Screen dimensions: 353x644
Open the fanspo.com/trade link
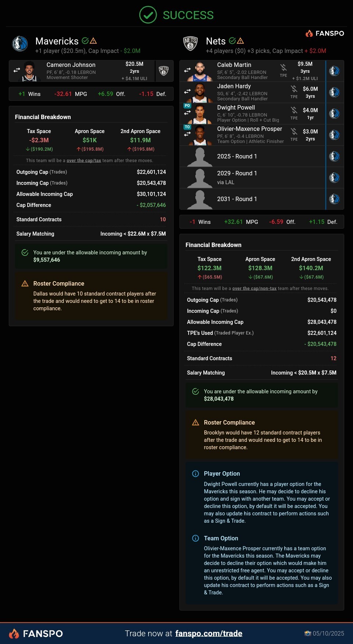click(x=208, y=633)
